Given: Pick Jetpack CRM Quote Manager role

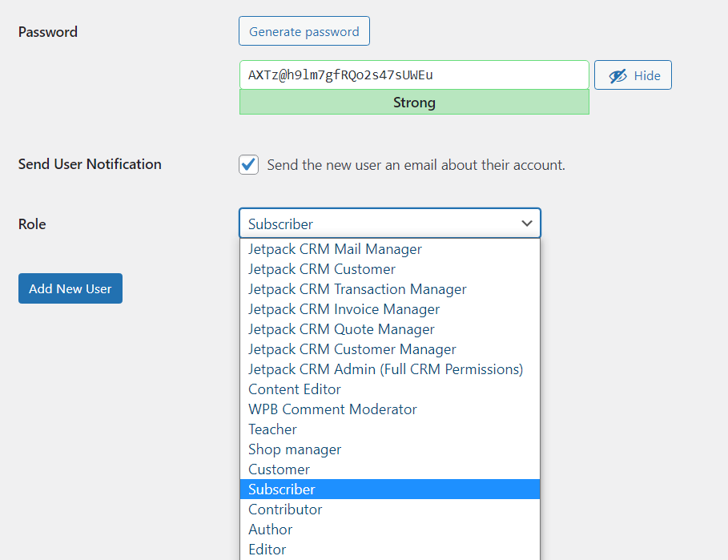Looking at the screenshot, I should click(x=341, y=328).
